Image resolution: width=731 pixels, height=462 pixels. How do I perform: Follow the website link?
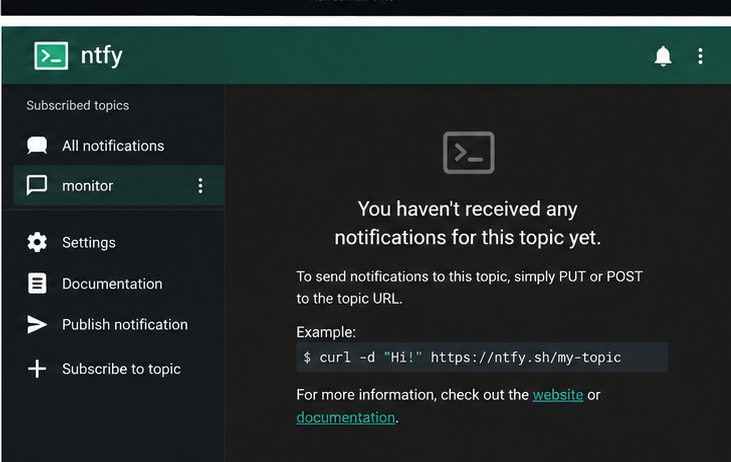(558, 395)
